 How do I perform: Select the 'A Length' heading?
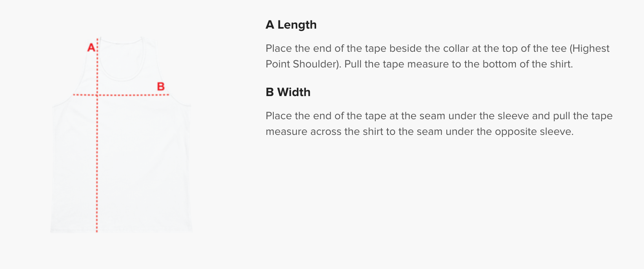click(x=291, y=25)
